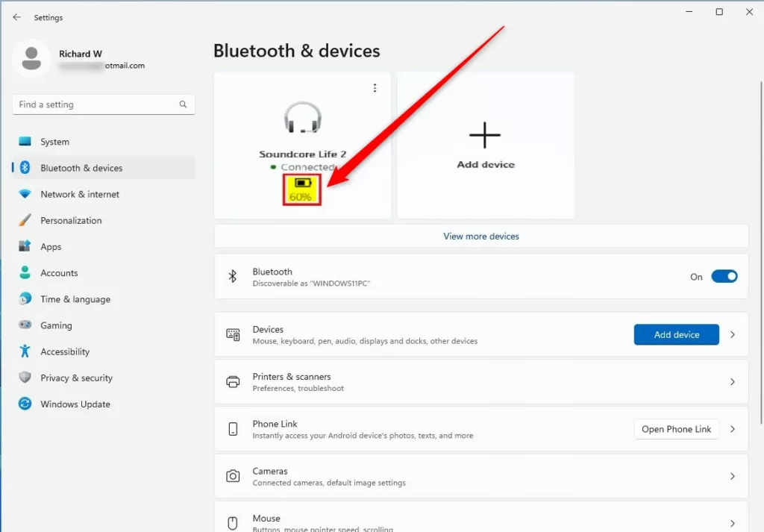
Task: Click the Bluetooth sidebar icon
Action: coord(25,168)
